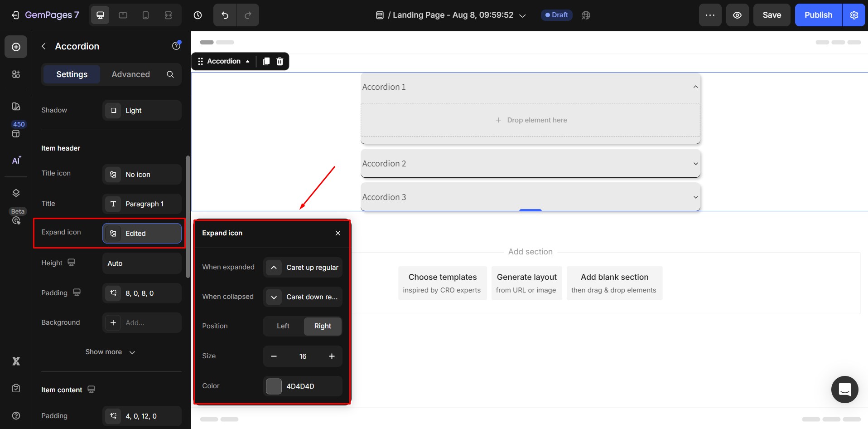The height and width of the screenshot is (429, 868).
Task: Open the When expanded icon dropdown
Action: pyautogui.click(x=303, y=268)
